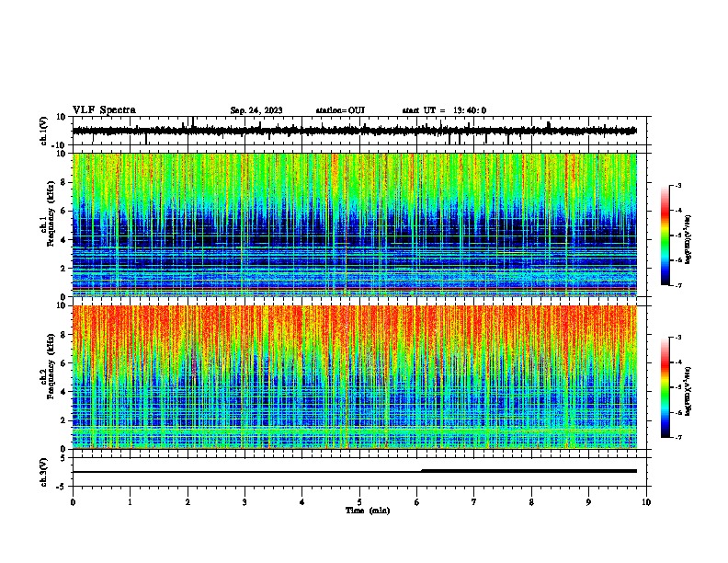Click the ch.1 colorbar log(PSD) label
Screen dimensions: 728x563
point(688,240)
